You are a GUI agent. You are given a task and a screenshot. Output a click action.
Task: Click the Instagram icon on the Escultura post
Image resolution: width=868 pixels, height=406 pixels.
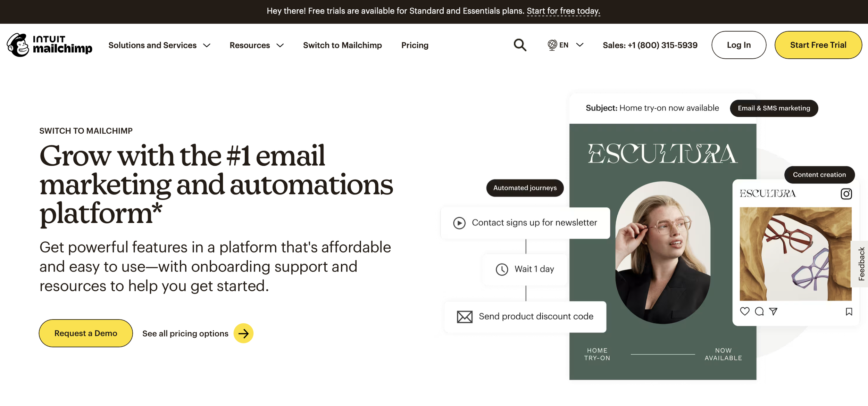[846, 194]
